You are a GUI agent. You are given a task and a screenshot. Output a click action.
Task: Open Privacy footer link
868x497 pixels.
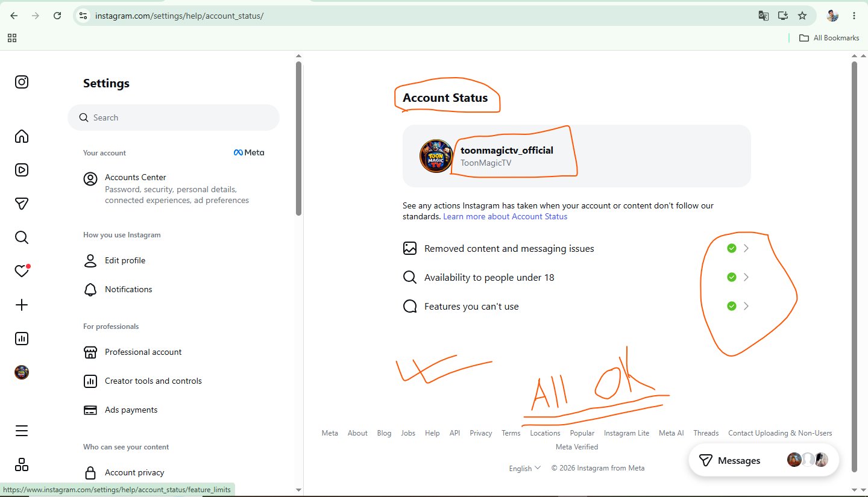481,433
